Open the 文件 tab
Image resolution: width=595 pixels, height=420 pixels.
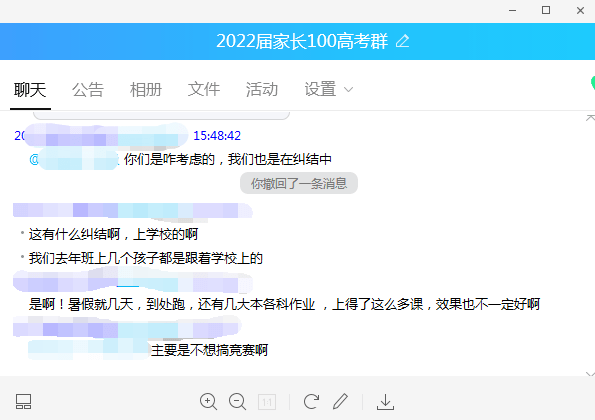(x=204, y=90)
